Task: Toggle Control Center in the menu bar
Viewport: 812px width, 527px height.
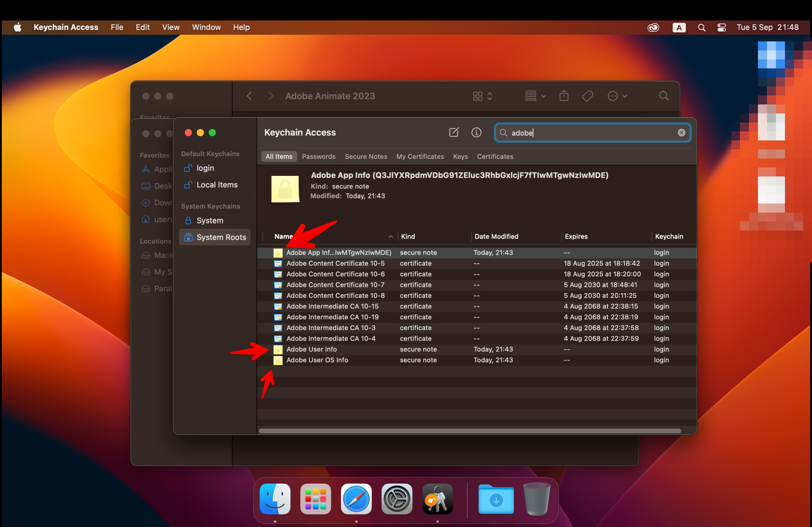Action: [x=722, y=27]
